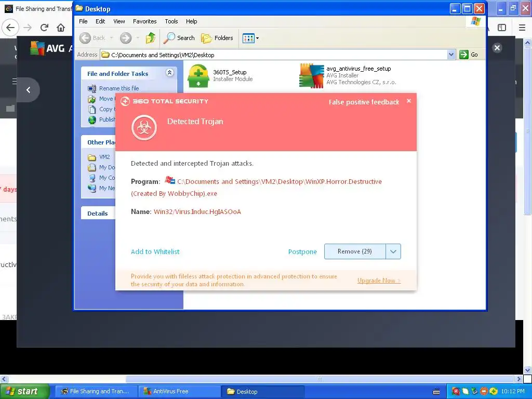
Task: Open the Back history dropdown arrow
Action: pyautogui.click(x=112, y=38)
